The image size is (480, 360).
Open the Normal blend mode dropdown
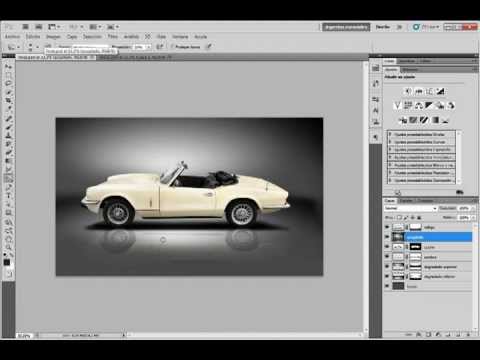[410, 208]
